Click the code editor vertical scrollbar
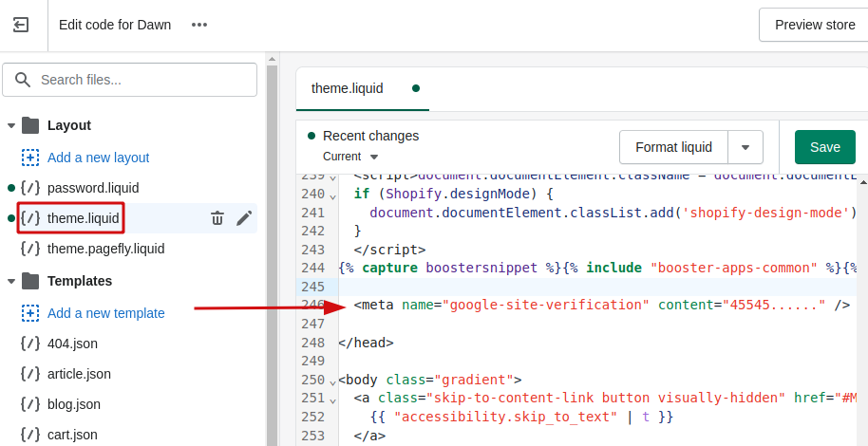The width and height of the screenshot is (868, 446). (x=862, y=310)
